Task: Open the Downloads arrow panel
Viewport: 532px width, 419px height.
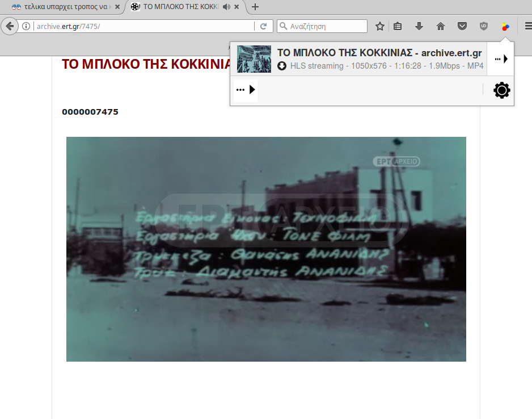Action: click(x=419, y=26)
